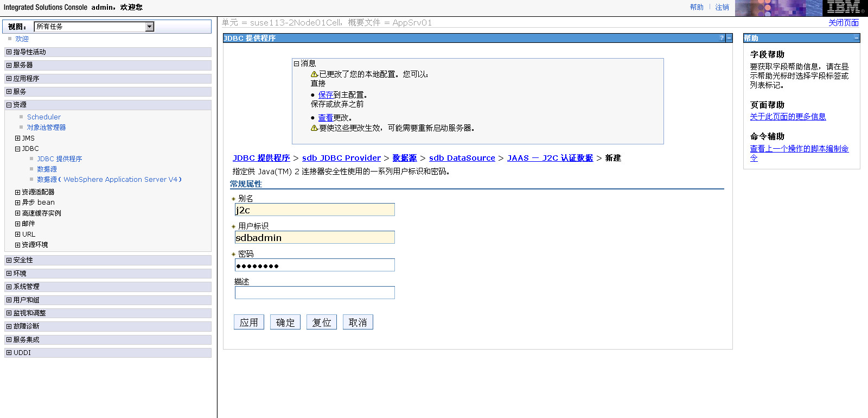The height and width of the screenshot is (418, 868).
Task: Expand the 系统管理 section
Action: 9,287
